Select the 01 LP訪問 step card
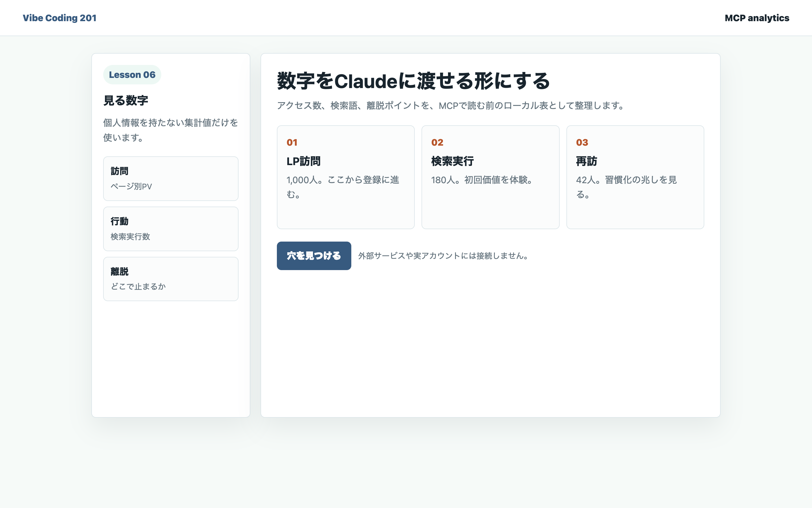This screenshot has height=508, width=812. coord(346,177)
